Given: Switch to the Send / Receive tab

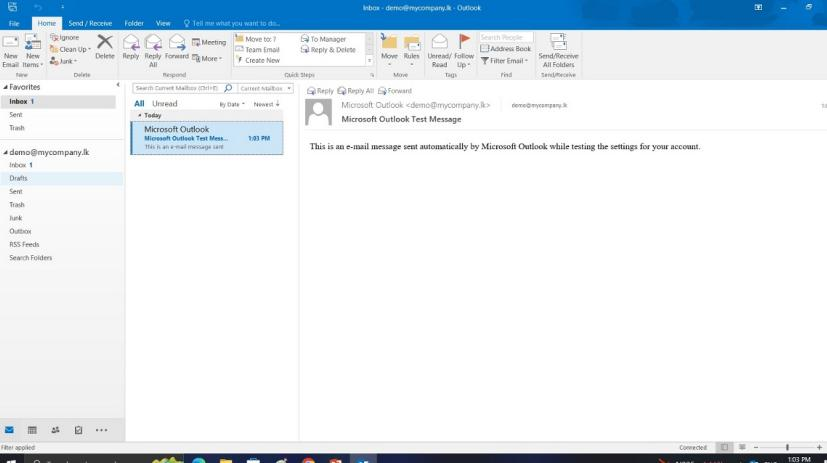Looking at the screenshot, I should [x=90, y=23].
